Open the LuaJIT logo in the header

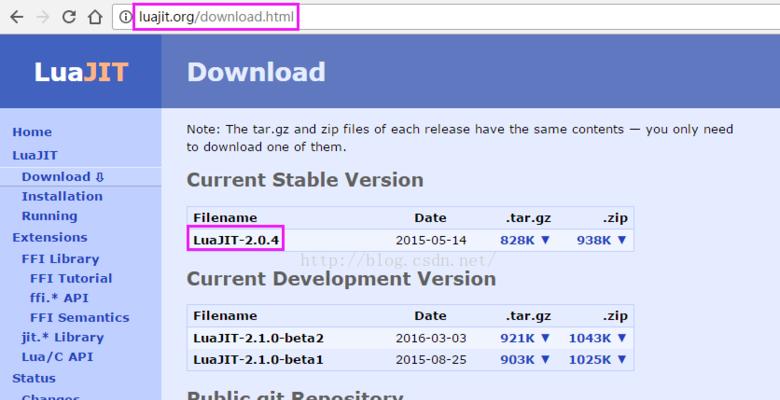click(x=81, y=72)
